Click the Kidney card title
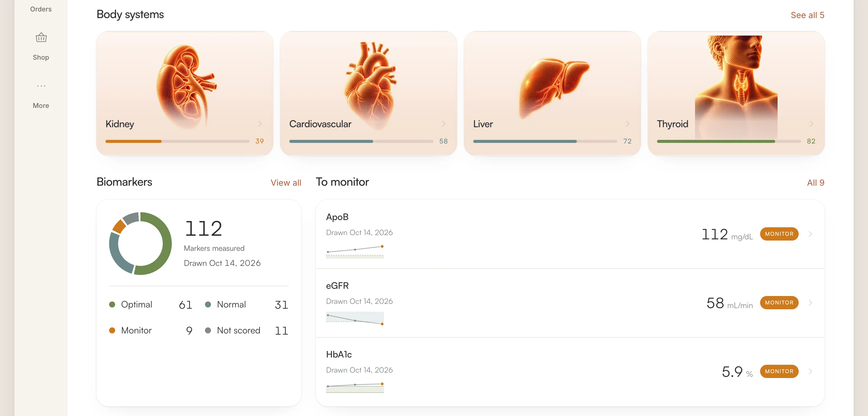Screen dimensions: 868x416 pos(120,124)
